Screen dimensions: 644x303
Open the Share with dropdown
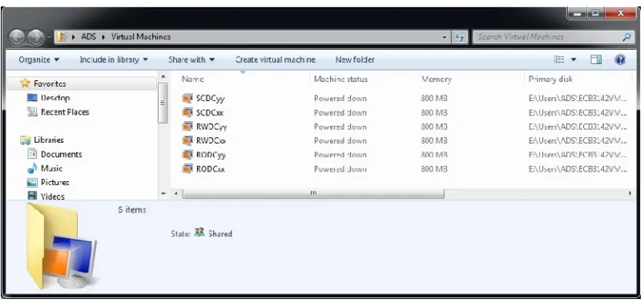[x=191, y=59]
